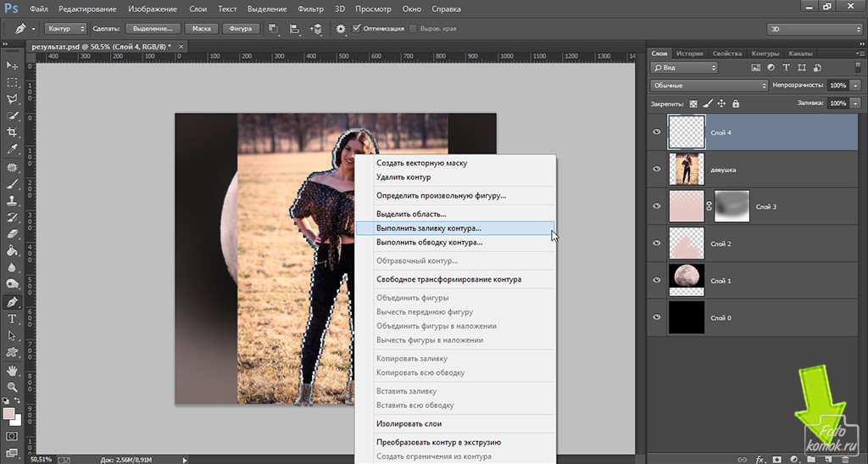Hide the девушка layer

pos(657,169)
